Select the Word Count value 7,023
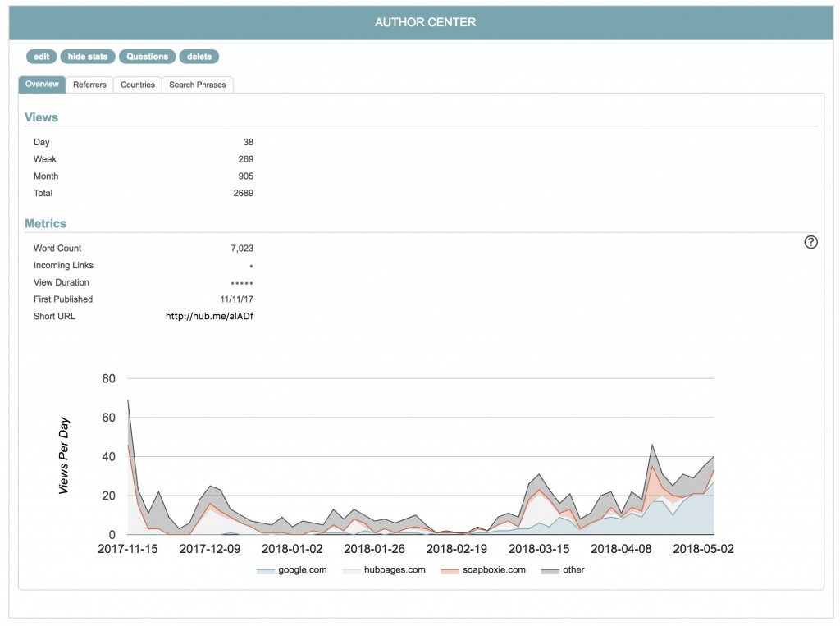The image size is (840, 626). (x=242, y=248)
